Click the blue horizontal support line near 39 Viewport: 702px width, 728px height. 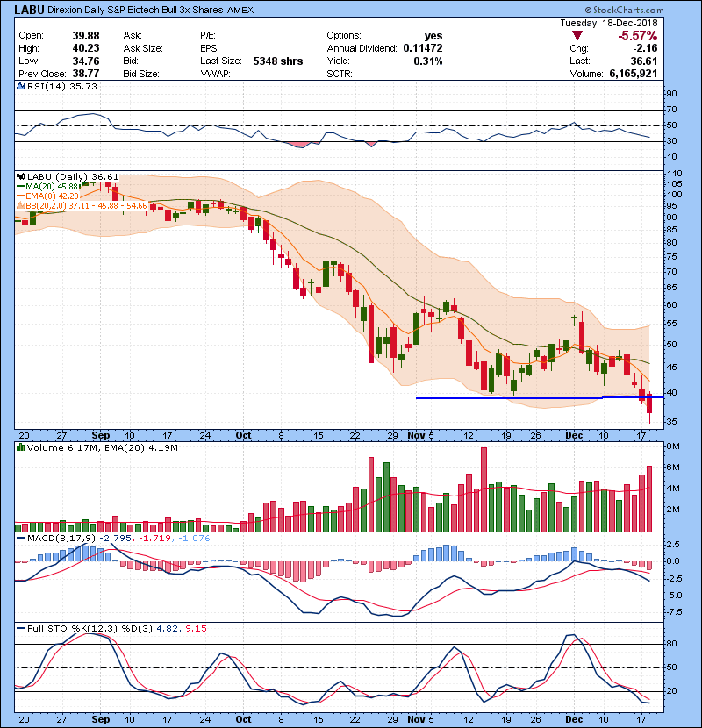pyautogui.click(x=540, y=398)
